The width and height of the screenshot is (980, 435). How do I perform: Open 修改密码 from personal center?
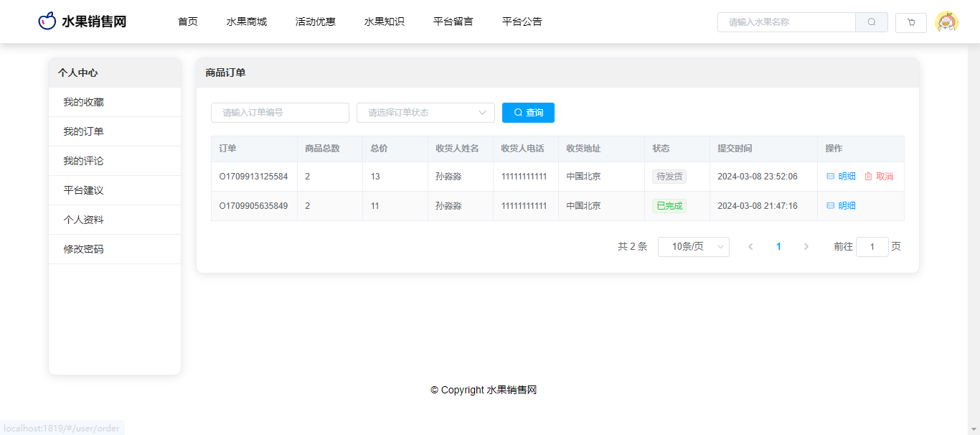[x=83, y=249]
